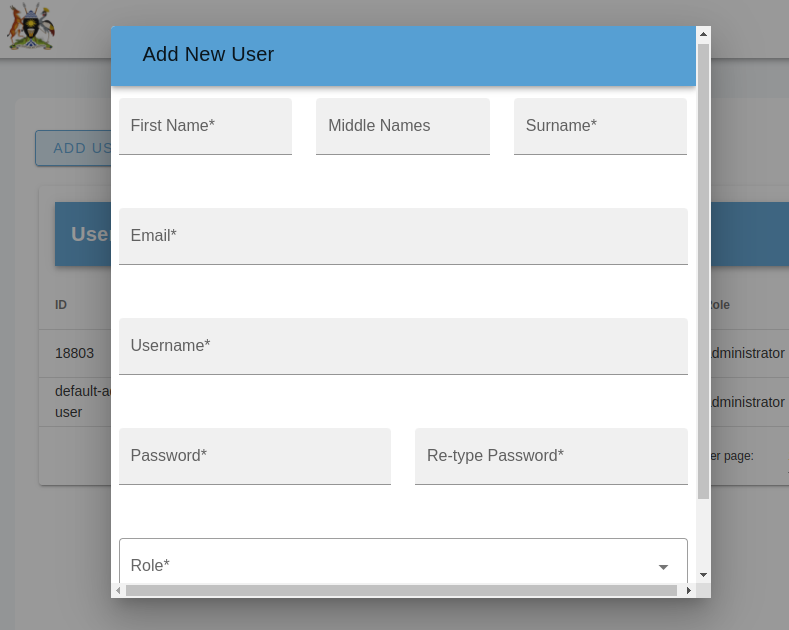Select the Middle Names input field
The width and height of the screenshot is (789, 630).
tap(402, 126)
